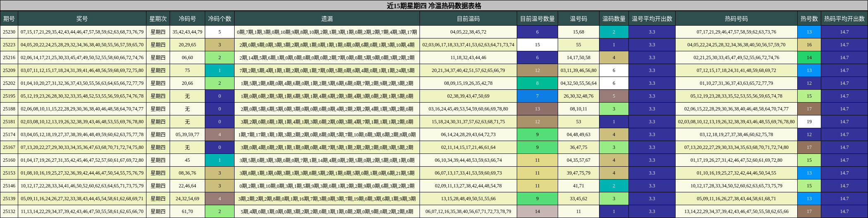Select cold numbers cell 24,32,54,69

tap(187, 199)
